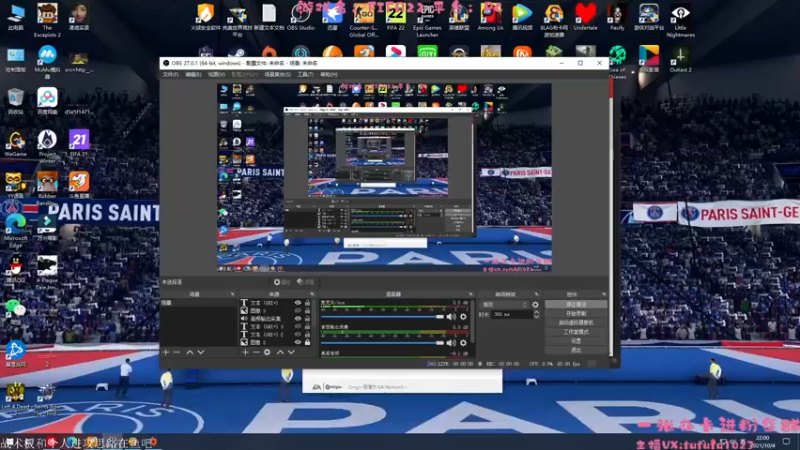The height and width of the screenshot is (450, 800).
Task: Toggle lock on 图像 3 source
Action: pyautogui.click(x=307, y=310)
